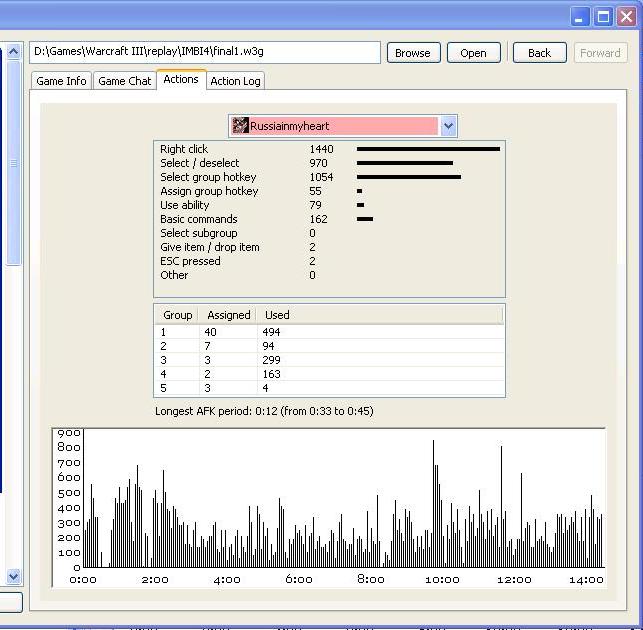This screenshot has width=643, height=630.
Task: Select group 1 row with 494 used
Action: coord(329,332)
